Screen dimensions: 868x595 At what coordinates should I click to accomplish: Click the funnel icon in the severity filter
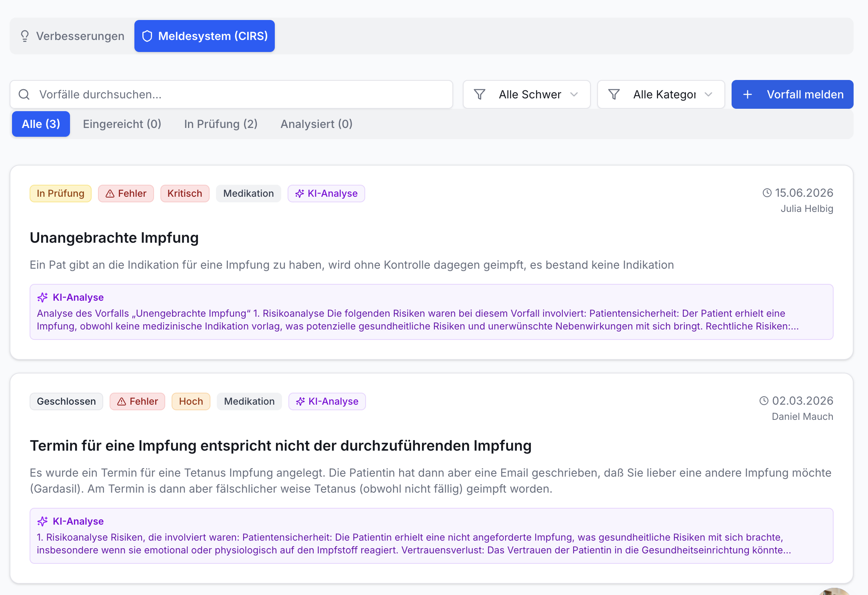click(x=480, y=94)
